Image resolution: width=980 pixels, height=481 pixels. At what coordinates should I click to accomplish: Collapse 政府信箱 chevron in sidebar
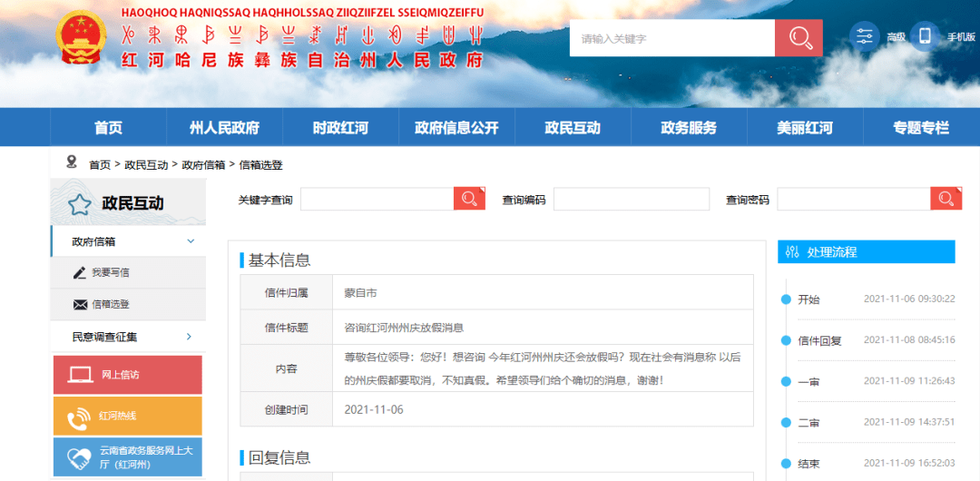[x=191, y=241]
